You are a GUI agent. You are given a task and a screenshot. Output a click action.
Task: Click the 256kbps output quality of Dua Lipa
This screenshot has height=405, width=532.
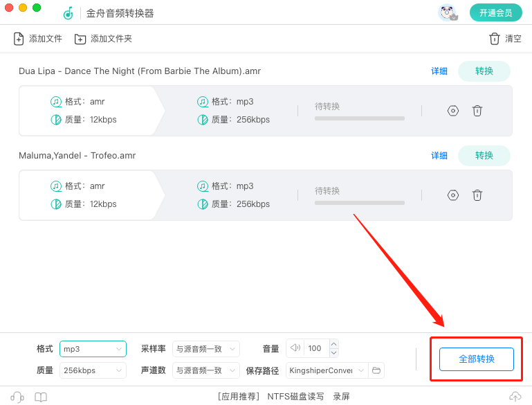[x=253, y=120]
